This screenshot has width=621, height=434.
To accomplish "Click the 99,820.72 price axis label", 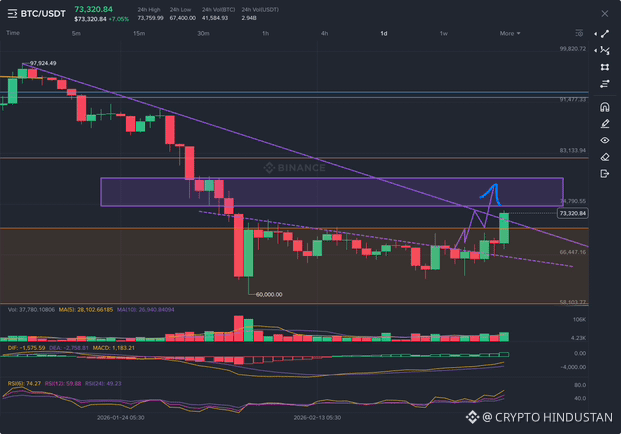I will tap(573, 49).
